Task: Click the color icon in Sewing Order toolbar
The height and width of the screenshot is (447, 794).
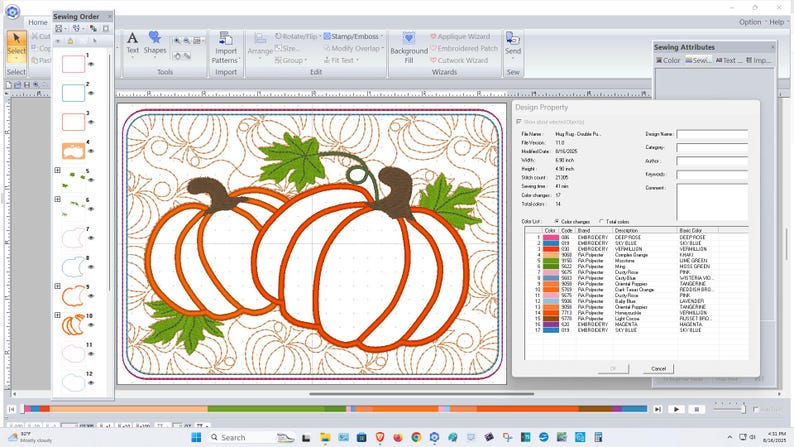Action: pyautogui.click(x=93, y=28)
